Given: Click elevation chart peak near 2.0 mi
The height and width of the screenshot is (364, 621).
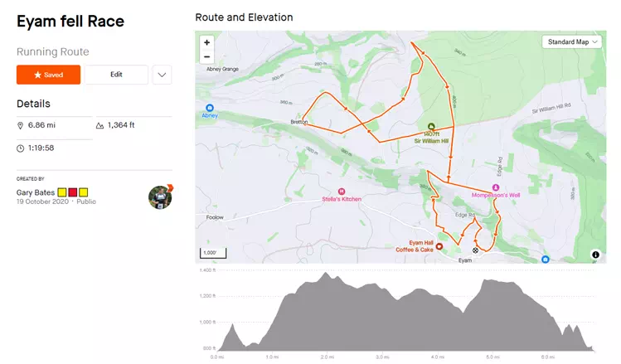Looking at the screenshot, I should click(327, 274).
